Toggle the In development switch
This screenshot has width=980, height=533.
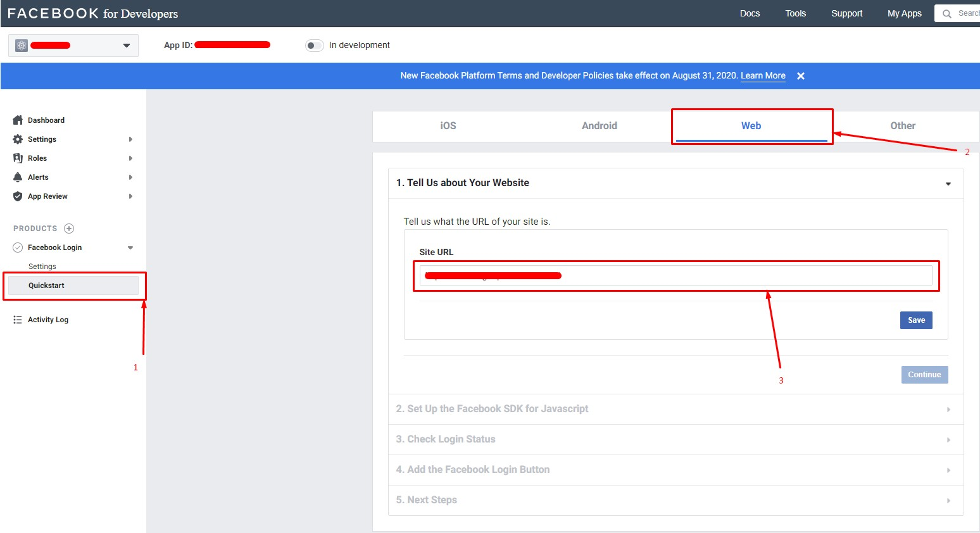314,46
